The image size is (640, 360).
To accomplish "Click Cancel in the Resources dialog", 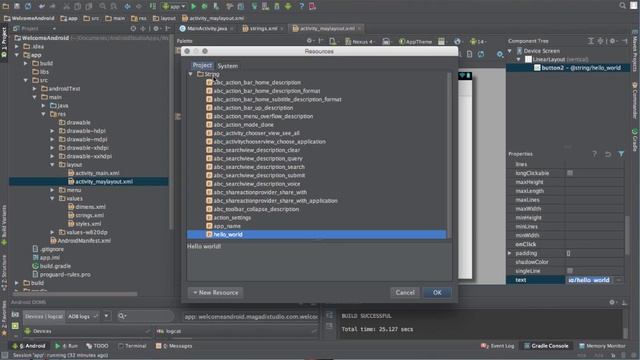I will point(405,293).
